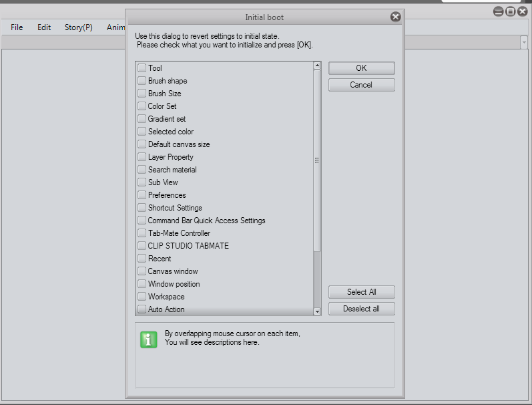Check the Tab-Mate Controller checkbox
The width and height of the screenshot is (532, 405).
click(142, 233)
